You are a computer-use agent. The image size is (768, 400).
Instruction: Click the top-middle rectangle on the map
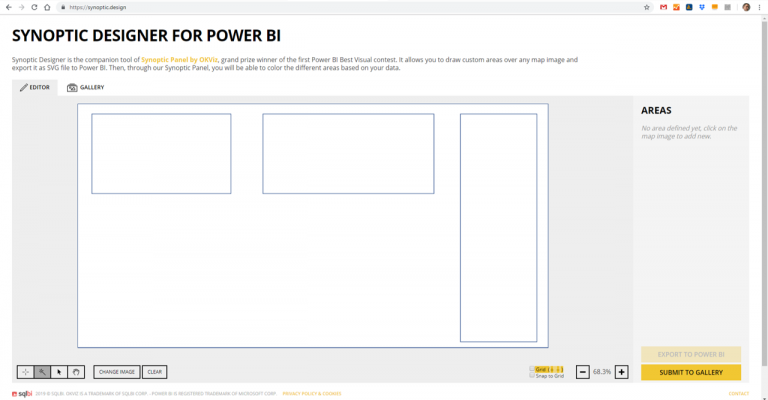[x=348, y=154]
